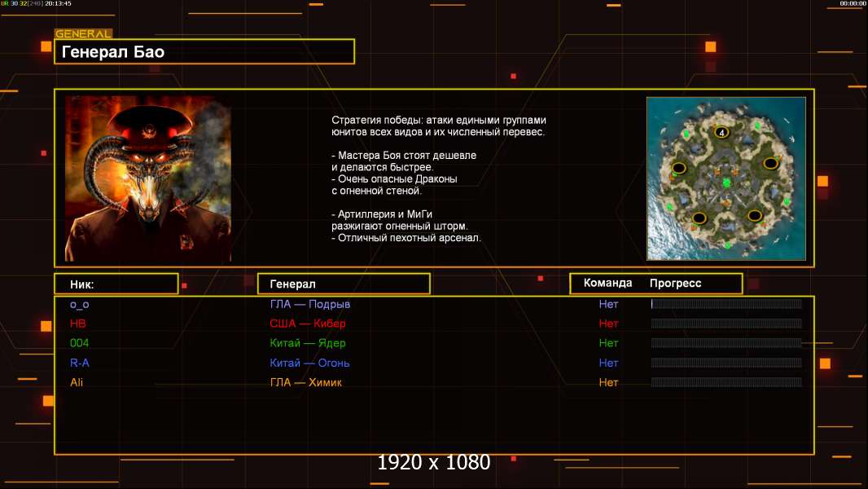Image resolution: width=868 pixels, height=489 pixels.
Task: Select player o_o in the list
Action: coord(80,304)
